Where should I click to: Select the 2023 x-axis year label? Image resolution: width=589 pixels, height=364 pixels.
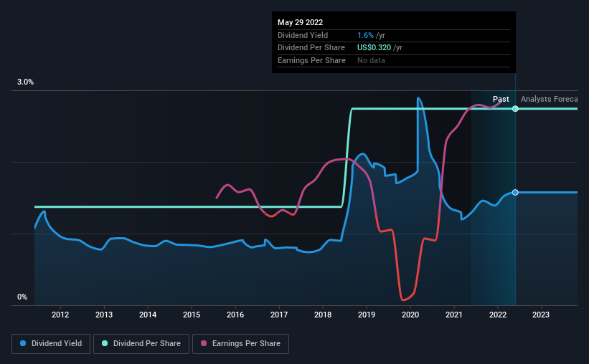(x=541, y=315)
